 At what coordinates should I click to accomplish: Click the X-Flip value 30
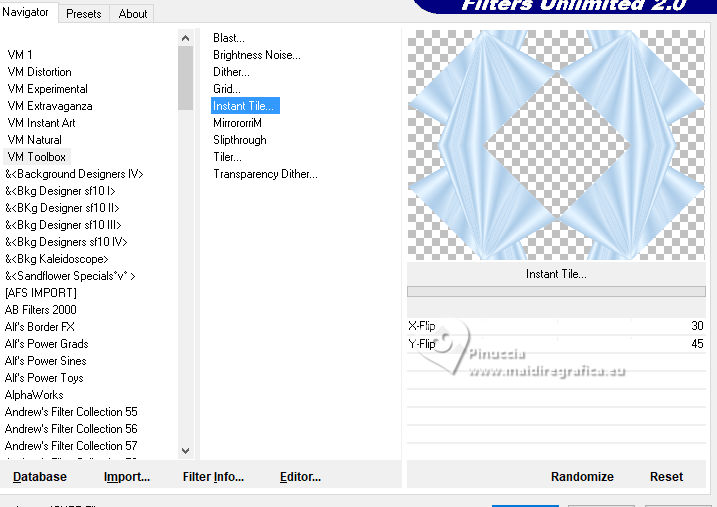pyautogui.click(x=697, y=326)
